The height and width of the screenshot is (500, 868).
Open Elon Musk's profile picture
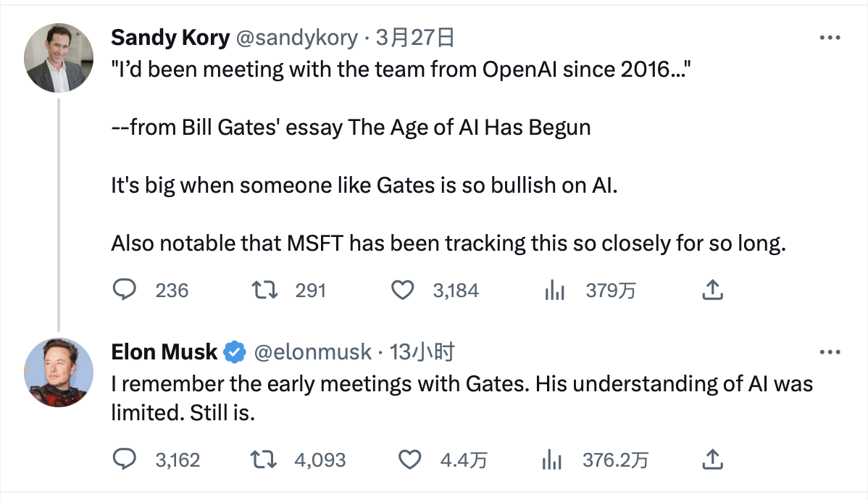(59, 372)
